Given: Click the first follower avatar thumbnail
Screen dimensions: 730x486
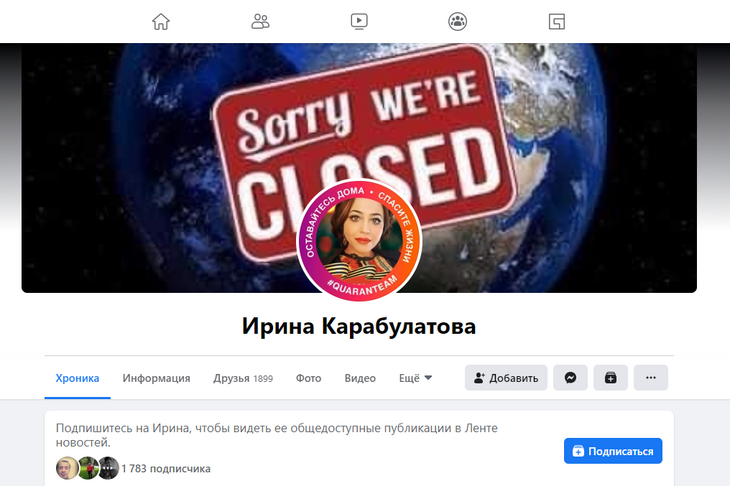Looking at the screenshot, I should 67,468.
